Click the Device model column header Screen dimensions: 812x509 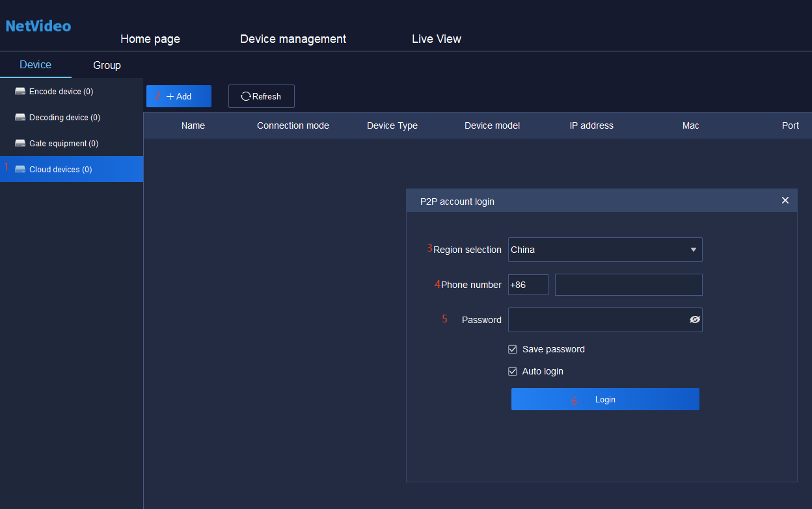tap(493, 125)
